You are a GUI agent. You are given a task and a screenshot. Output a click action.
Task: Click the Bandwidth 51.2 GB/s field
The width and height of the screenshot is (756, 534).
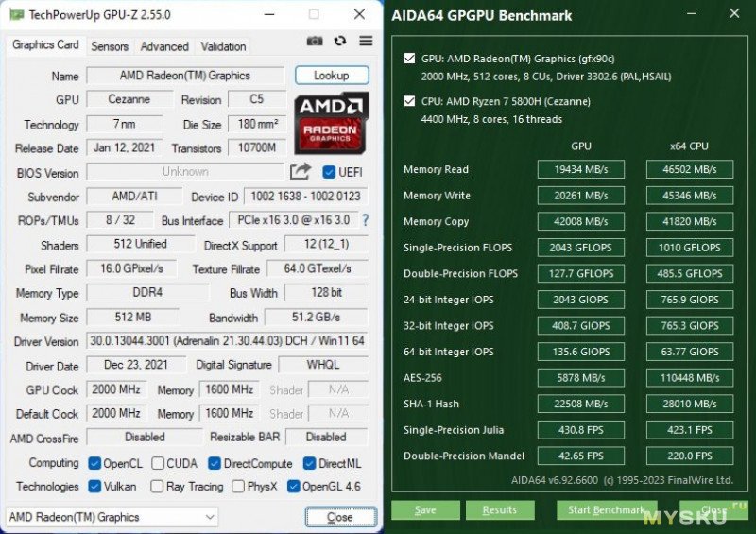317,317
